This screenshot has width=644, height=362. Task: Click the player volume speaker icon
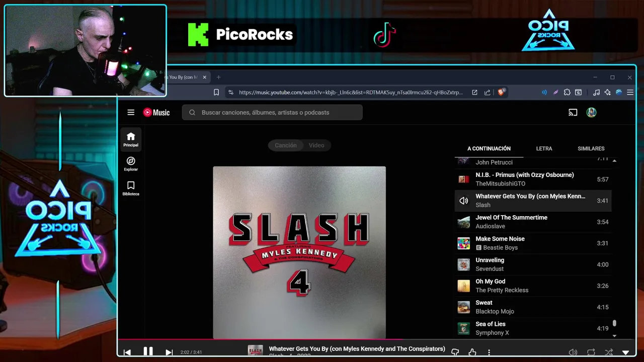pyautogui.click(x=573, y=352)
